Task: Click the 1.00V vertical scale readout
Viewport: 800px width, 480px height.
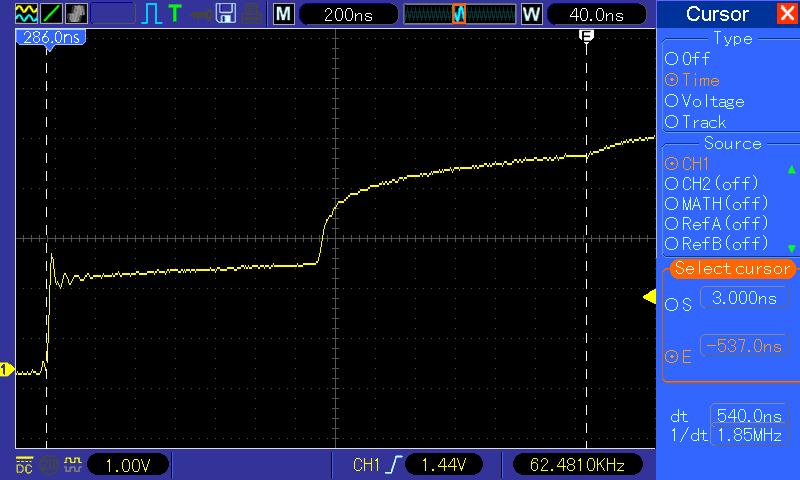Action: [x=128, y=464]
